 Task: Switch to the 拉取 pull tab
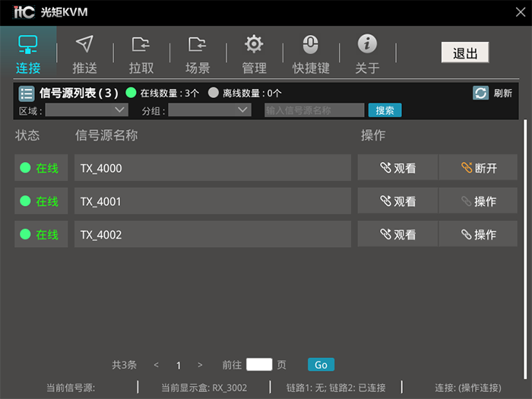[141, 54]
